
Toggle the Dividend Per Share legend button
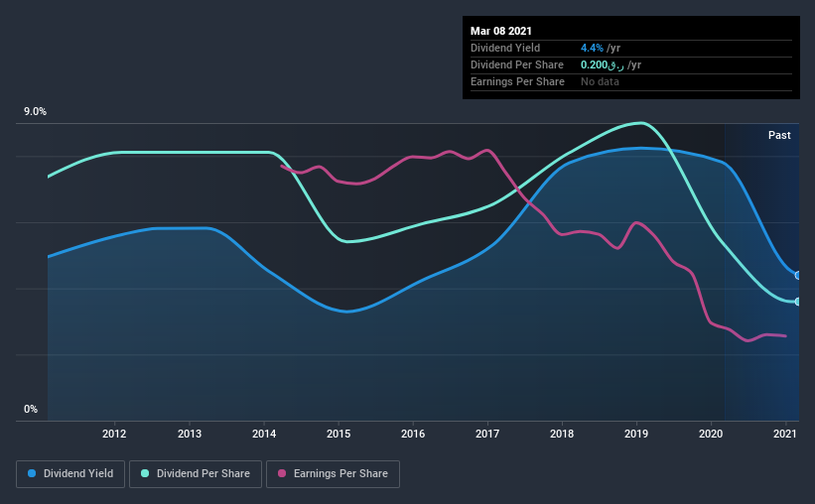click(x=196, y=474)
